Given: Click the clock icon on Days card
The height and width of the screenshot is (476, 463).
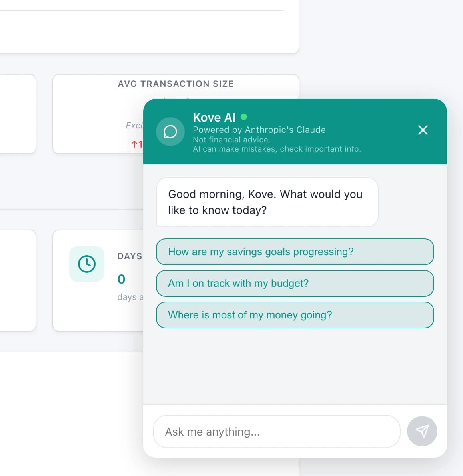Looking at the screenshot, I should click(x=87, y=264).
